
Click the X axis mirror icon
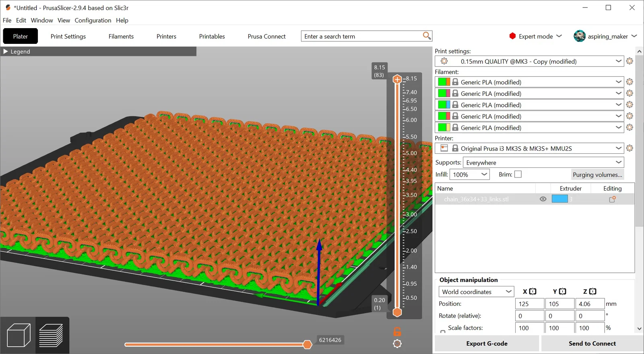click(x=533, y=291)
